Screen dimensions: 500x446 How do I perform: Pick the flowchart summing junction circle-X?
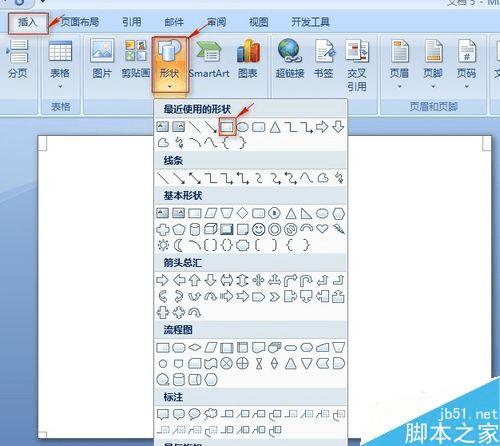pos(227,363)
